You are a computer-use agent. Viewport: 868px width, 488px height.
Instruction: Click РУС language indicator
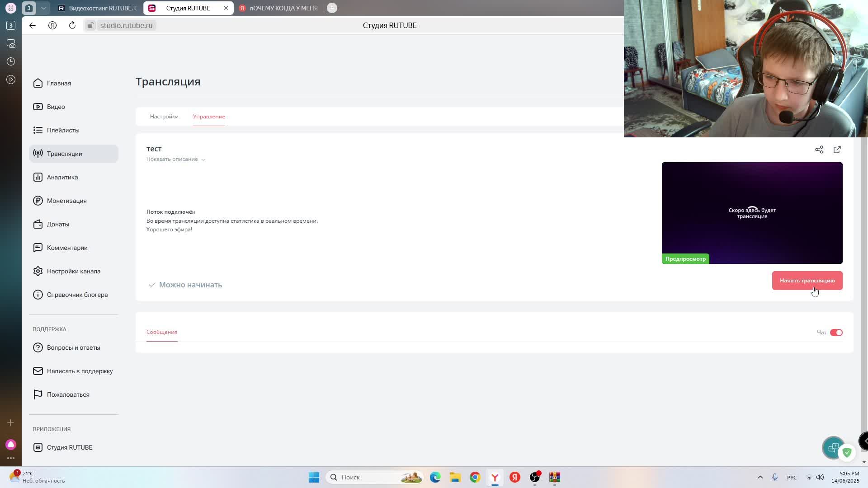[x=792, y=477]
